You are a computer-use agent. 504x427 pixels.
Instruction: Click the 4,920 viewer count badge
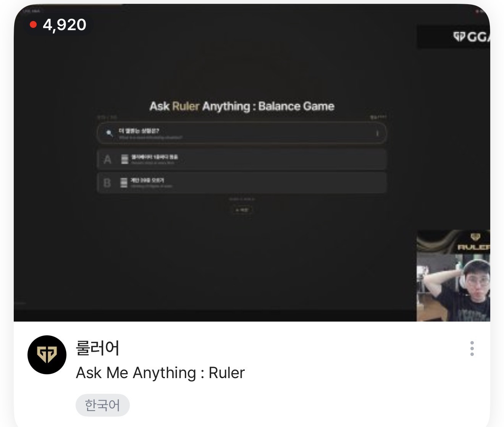[59, 25]
